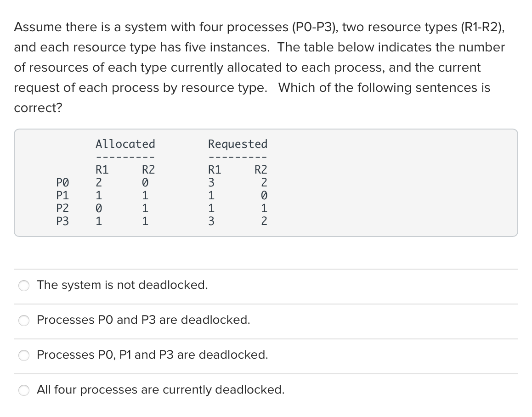This screenshot has width=532, height=417.
Task: Select the "Processes P0 and P3 are deadlocked" option
Action: 24,321
